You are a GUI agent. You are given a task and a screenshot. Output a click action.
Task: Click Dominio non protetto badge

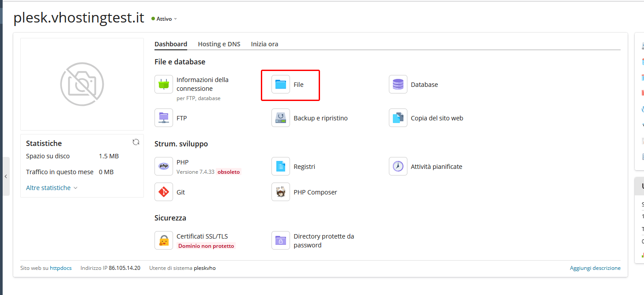point(206,246)
